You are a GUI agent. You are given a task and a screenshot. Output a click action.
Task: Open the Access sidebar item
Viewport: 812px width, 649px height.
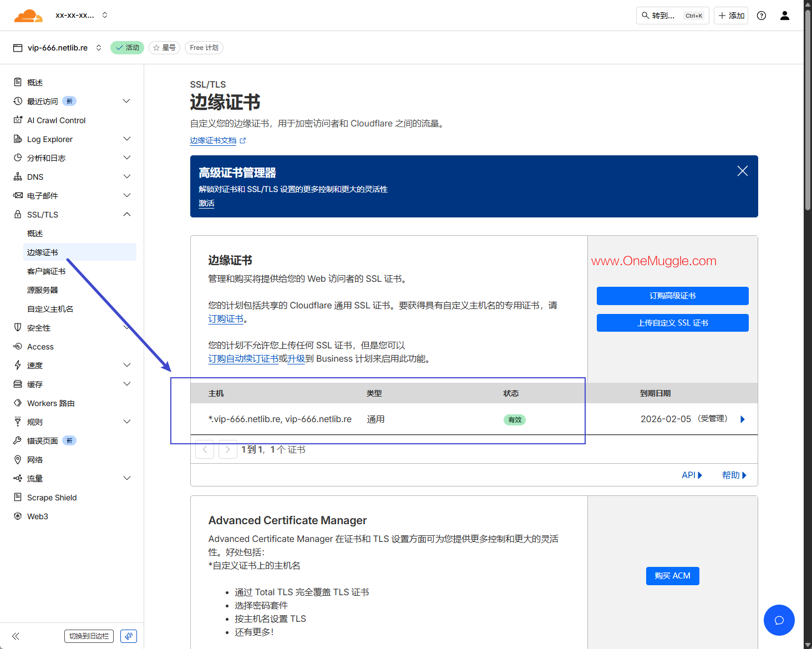point(40,347)
